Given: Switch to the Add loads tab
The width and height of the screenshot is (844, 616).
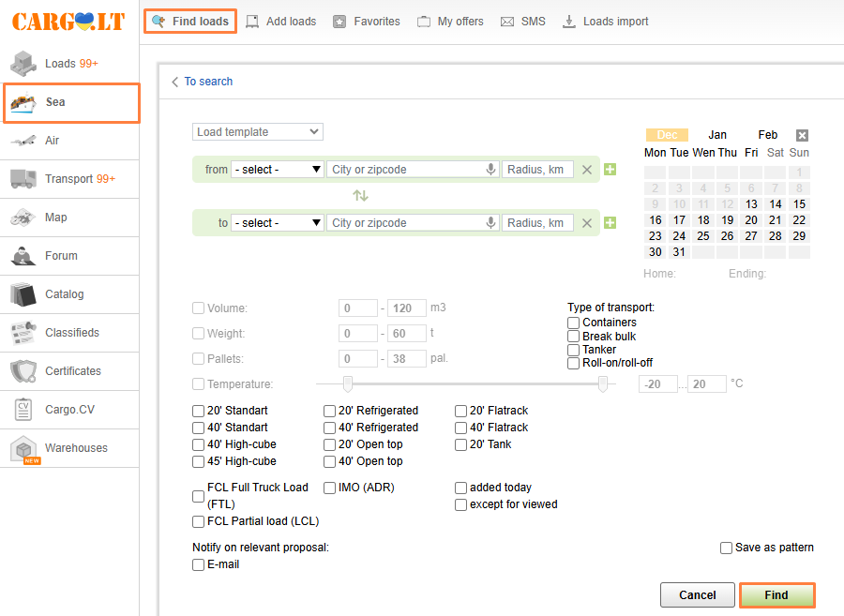Looking at the screenshot, I should (281, 22).
